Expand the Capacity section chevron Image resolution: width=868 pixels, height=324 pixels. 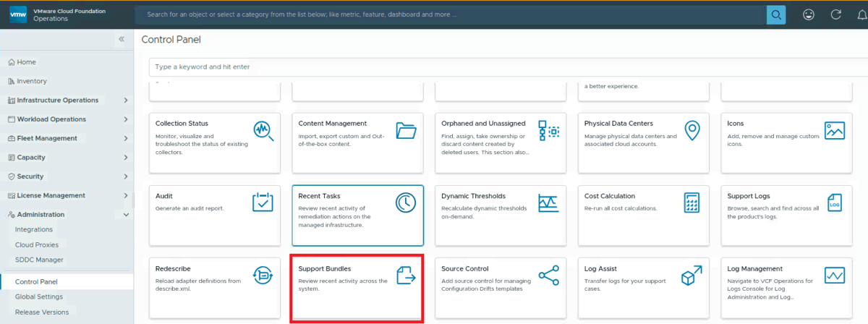[126, 158]
